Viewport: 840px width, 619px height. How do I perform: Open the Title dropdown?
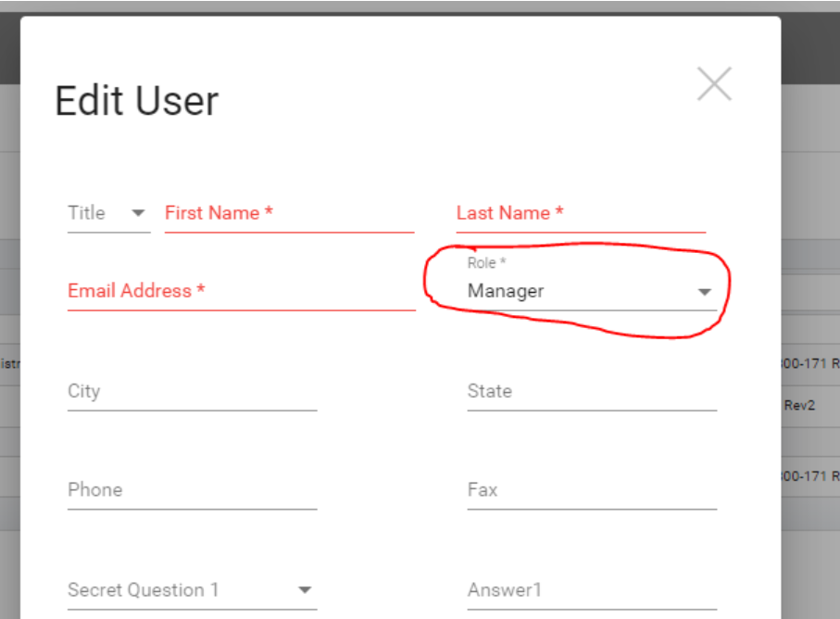tap(107, 213)
